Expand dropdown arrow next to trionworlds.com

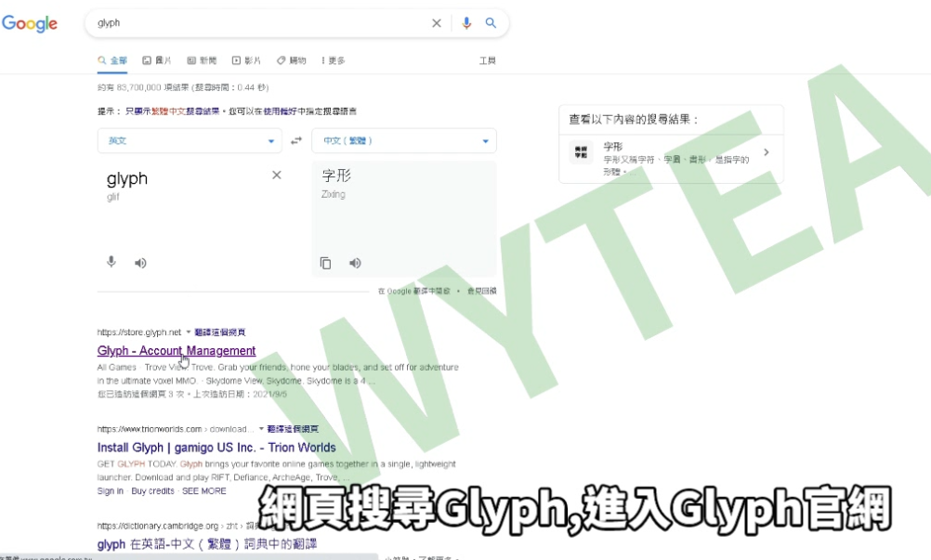tap(261, 428)
